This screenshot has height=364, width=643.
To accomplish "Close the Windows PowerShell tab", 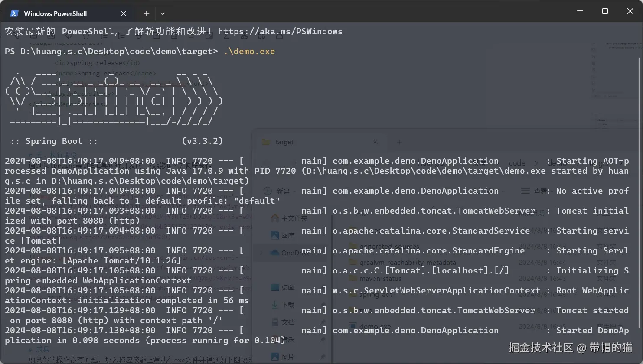I will tap(124, 13).
